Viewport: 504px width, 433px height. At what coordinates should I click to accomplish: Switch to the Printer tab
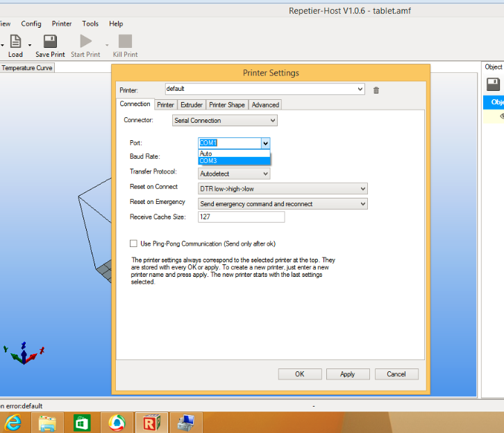(x=165, y=105)
